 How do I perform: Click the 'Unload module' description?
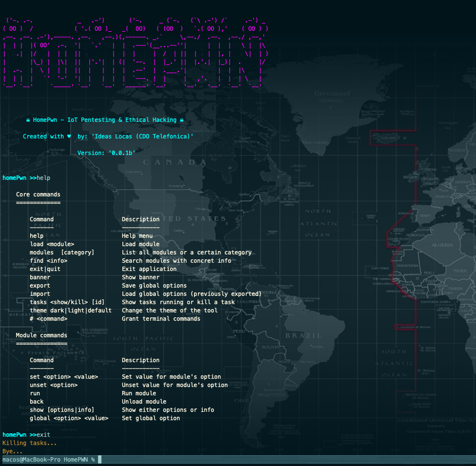coord(144,401)
